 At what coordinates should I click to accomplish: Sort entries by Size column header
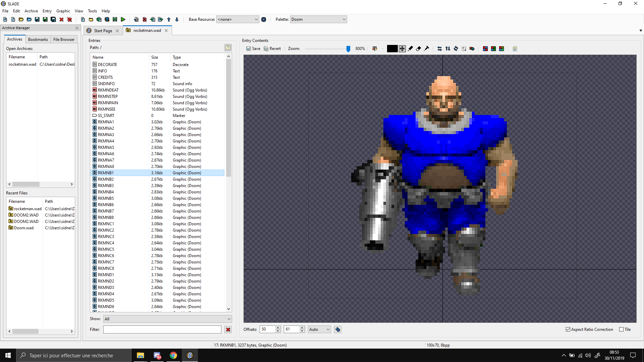[x=159, y=57]
